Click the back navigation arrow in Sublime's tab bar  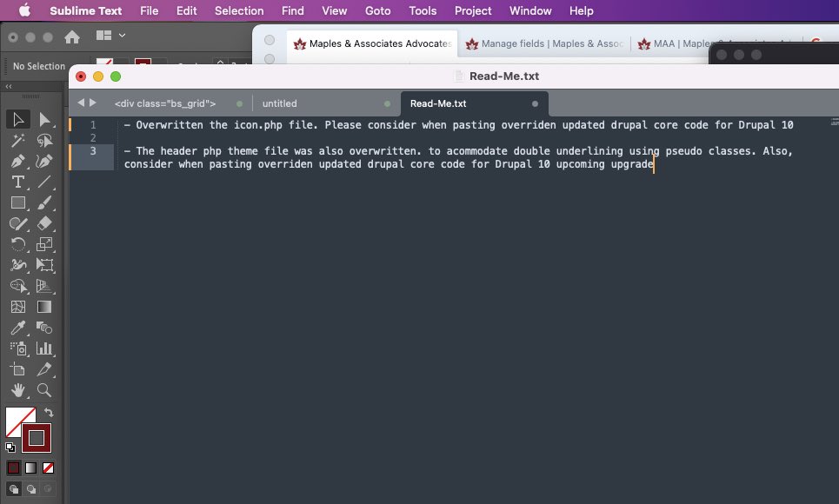point(81,102)
